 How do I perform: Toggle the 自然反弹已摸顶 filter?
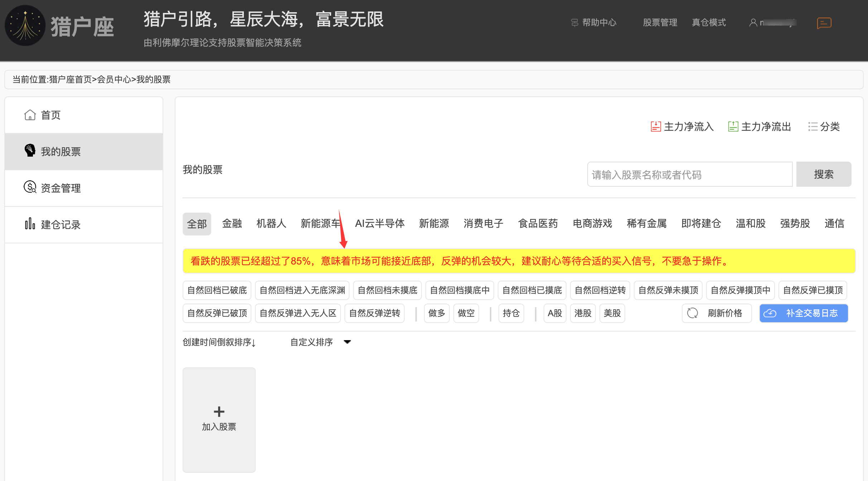coord(813,290)
